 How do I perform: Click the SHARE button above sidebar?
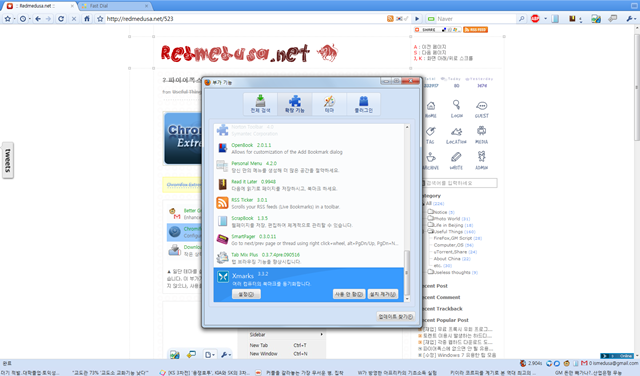tap(438, 30)
